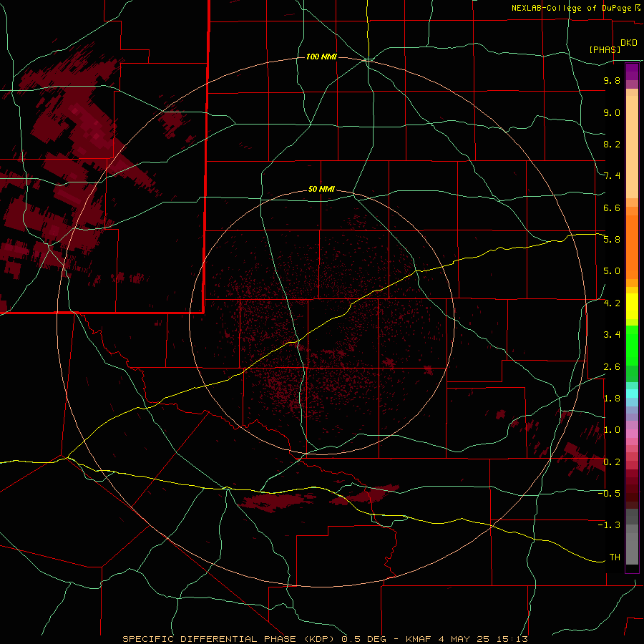644x644 pixels.
Task: Click the 3.4 value on the color scale
Action: click(x=612, y=335)
